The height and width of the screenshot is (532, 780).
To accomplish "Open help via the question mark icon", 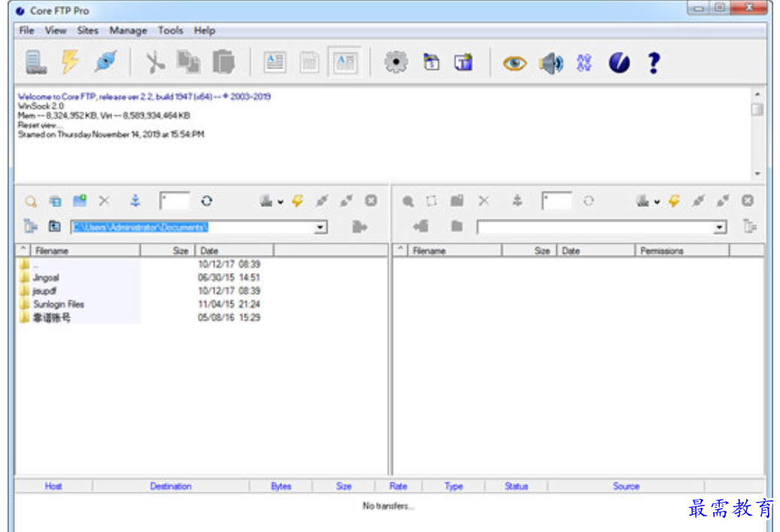I will [x=654, y=63].
